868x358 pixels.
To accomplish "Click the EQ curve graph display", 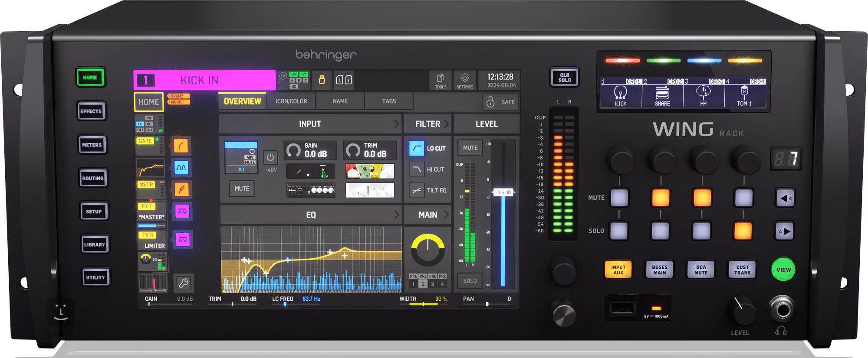I will click(x=311, y=259).
